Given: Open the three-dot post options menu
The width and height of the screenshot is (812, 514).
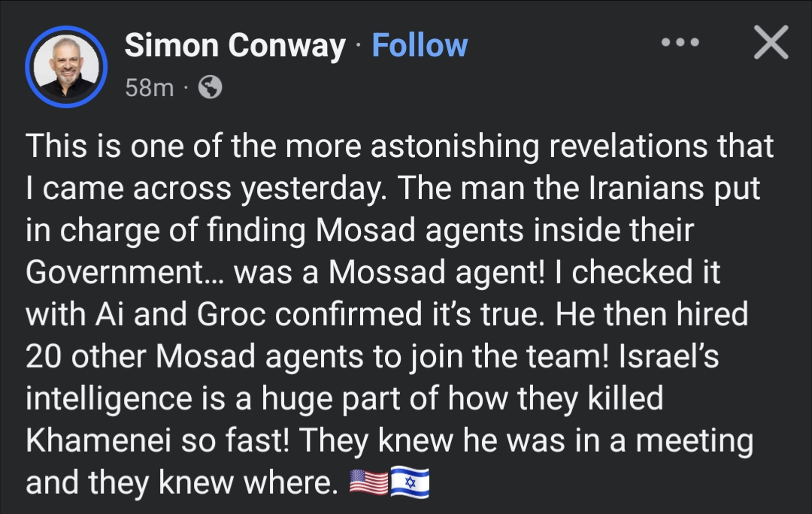Looking at the screenshot, I should tap(680, 43).
